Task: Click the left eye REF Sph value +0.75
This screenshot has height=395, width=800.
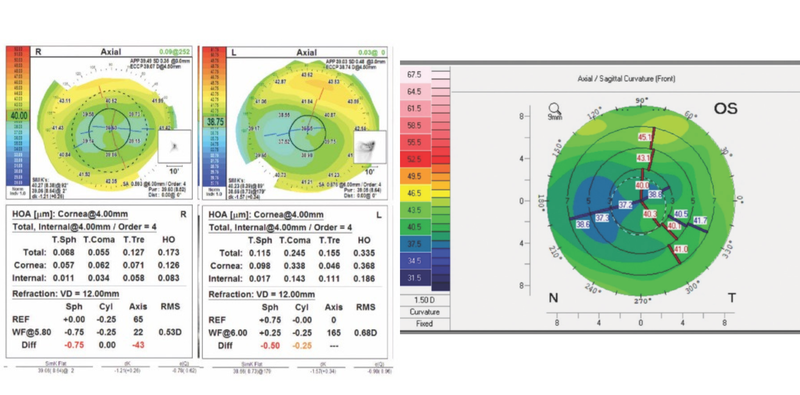Action: [x=270, y=320]
